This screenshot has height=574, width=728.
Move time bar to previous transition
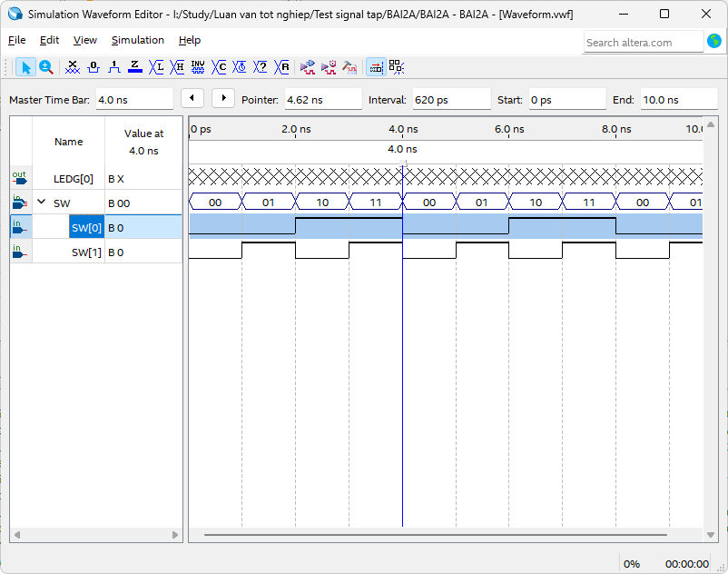click(x=192, y=98)
